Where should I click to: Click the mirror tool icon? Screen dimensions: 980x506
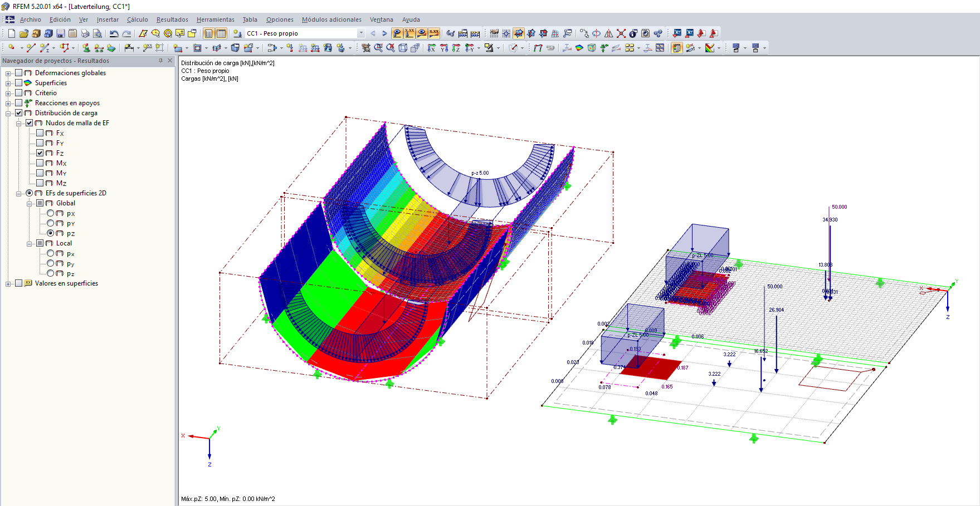(x=609, y=33)
